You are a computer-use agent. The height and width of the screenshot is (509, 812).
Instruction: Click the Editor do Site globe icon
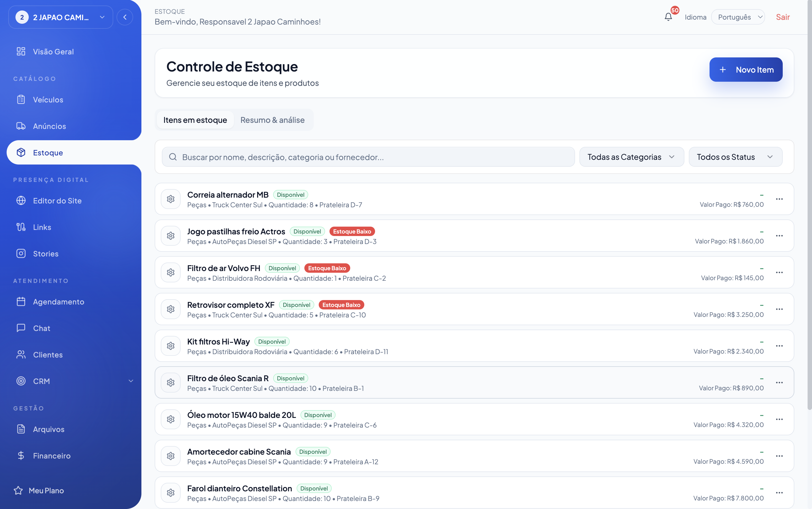[x=21, y=201]
